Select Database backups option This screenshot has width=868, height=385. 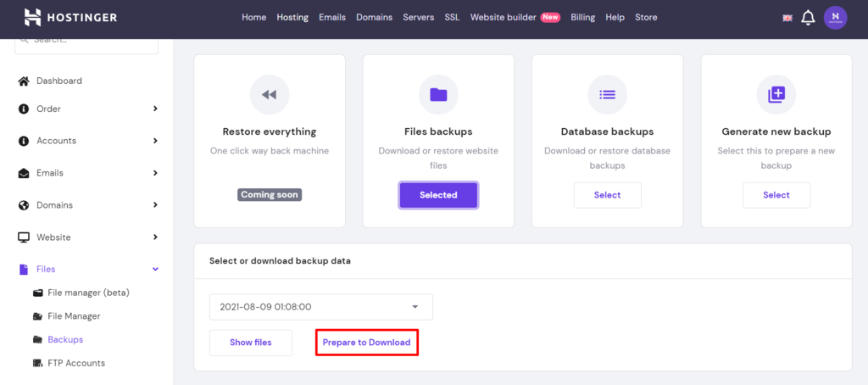click(607, 195)
